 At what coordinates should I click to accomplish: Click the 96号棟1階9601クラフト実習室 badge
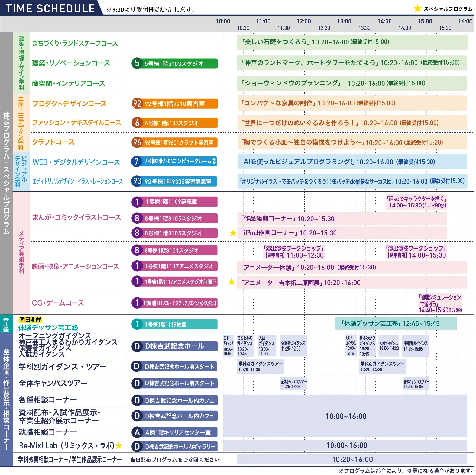click(174, 142)
